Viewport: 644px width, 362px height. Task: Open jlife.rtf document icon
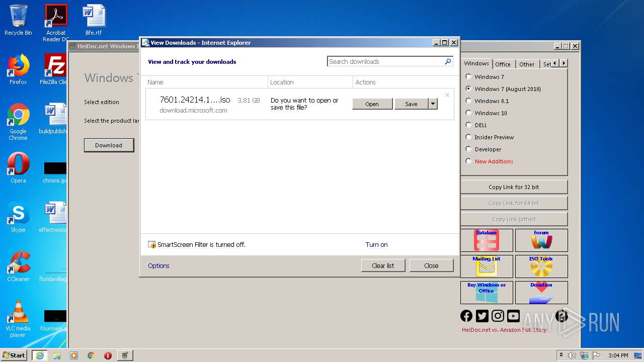pyautogui.click(x=94, y=20)
